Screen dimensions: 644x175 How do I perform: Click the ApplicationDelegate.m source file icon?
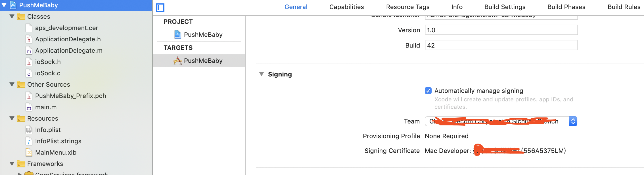click(x=29, y=51)
